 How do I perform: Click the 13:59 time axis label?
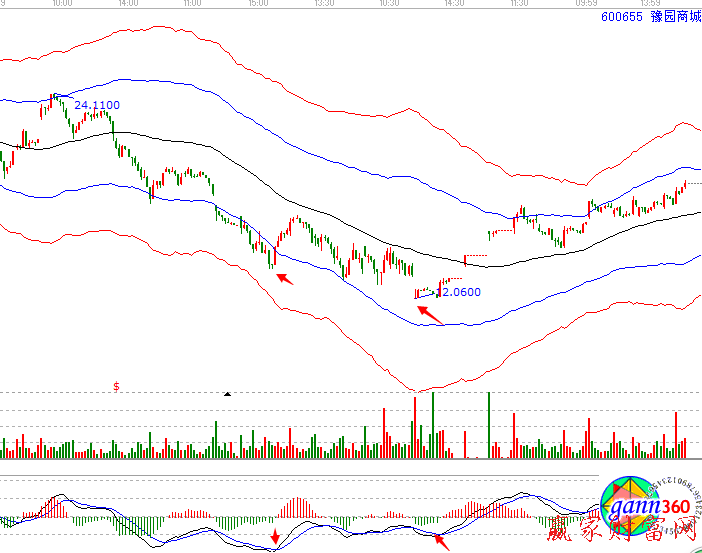653,4
